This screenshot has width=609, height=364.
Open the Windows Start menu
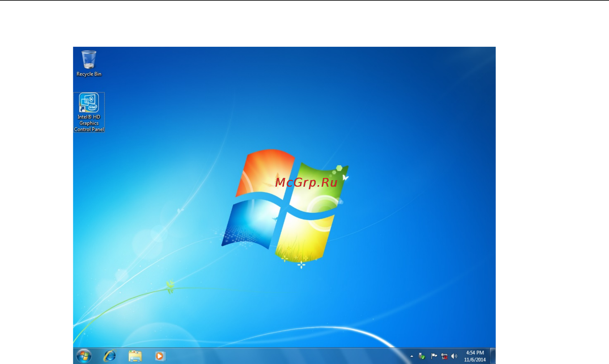(84, 356)
